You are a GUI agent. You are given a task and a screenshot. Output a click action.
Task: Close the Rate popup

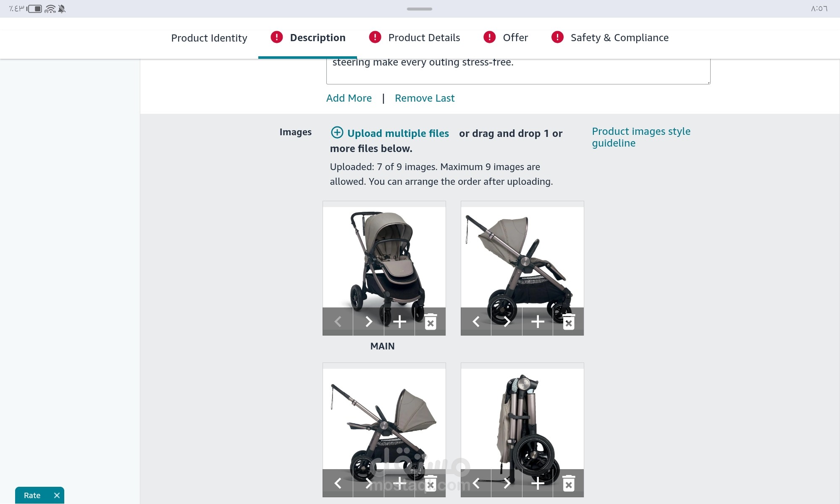pos(57,496)
